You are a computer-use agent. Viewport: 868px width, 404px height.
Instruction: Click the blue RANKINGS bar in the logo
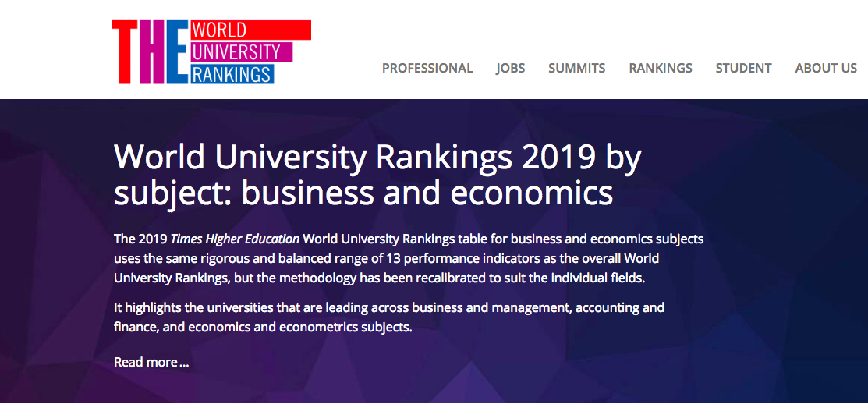pyautogui.click(x=232, y=74)
